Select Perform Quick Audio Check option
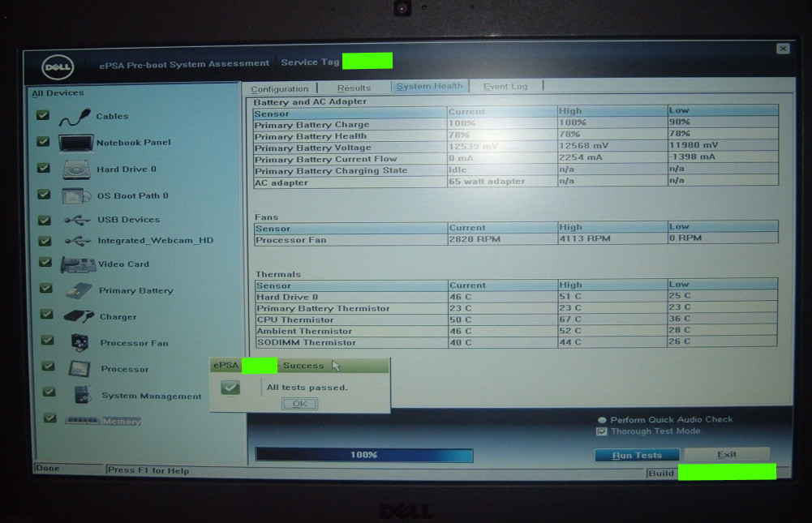This screenshot has height=523, width=812. click(602, 420)
